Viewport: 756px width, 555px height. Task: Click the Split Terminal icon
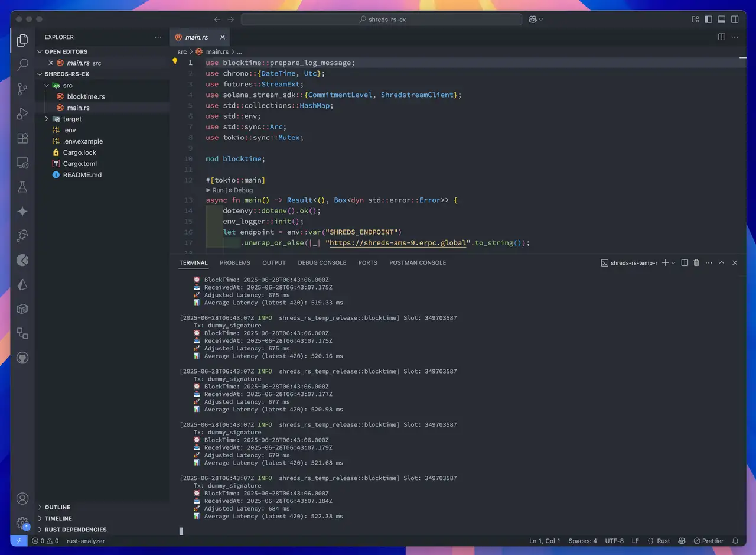click(685, 262)
